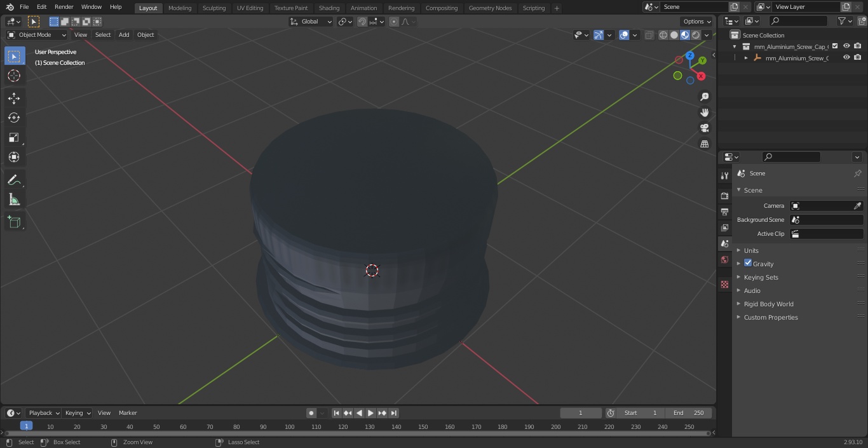Viewport: 868px width, 448px height.
Task: Open the Output properties tab
Action: (x=724, y=212)
